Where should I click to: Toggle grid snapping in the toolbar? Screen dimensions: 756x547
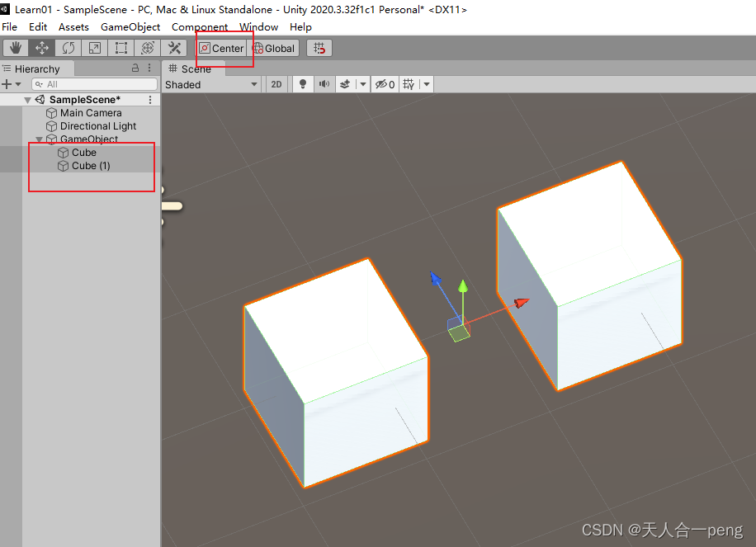(x=319, y=48)
